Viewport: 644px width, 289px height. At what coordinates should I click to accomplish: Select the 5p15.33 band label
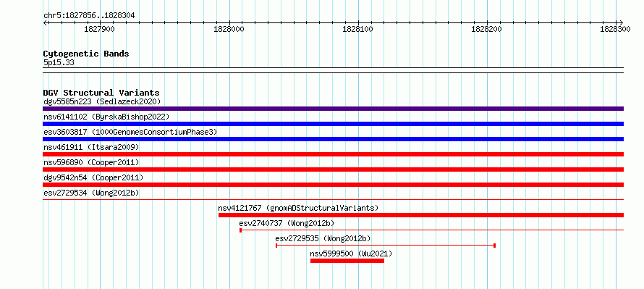(59, 63)
